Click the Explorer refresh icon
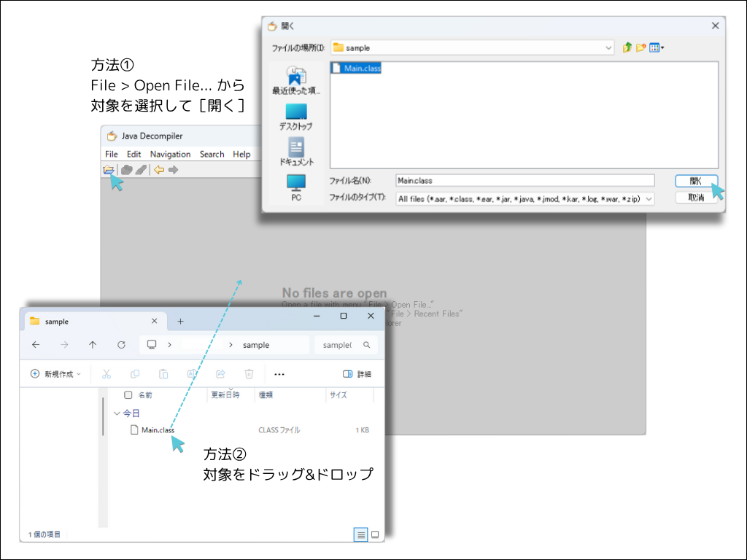 [x=122, y=345]
